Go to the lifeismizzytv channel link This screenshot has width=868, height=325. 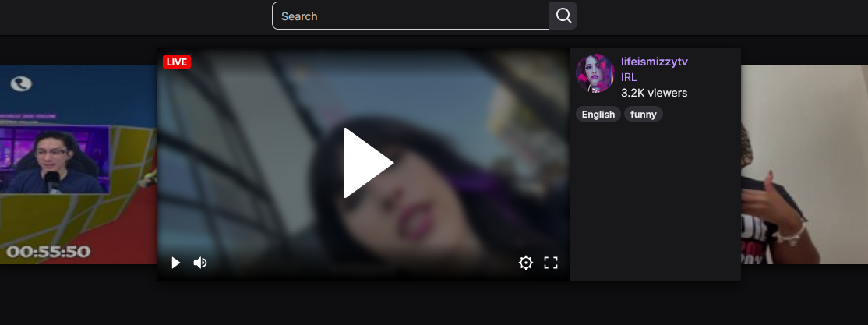pos(655,62)
